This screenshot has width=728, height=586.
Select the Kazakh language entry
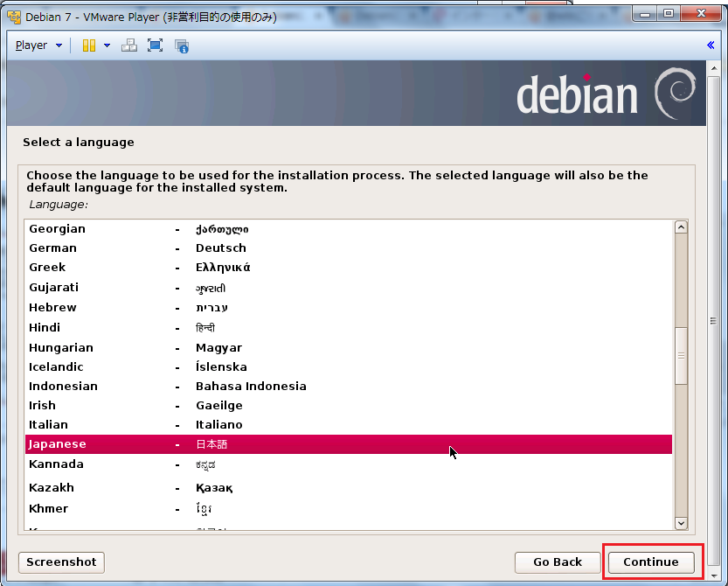coord(52,487)
